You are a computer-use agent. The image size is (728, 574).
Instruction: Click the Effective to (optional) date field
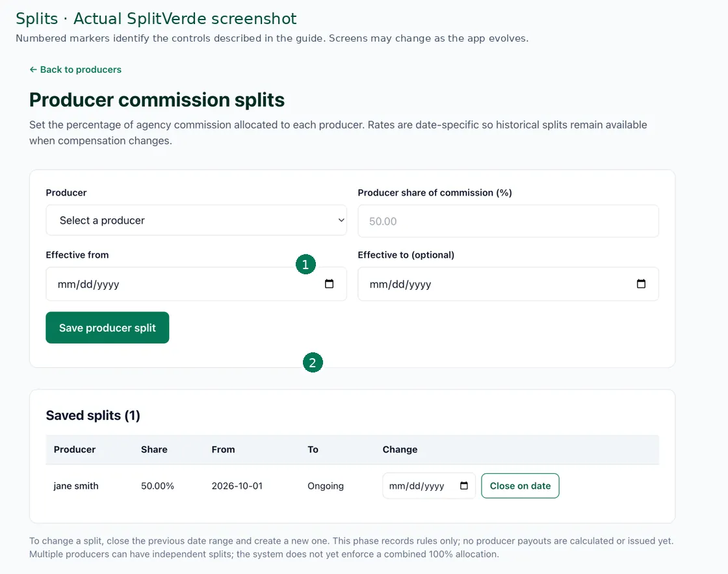click(x=508, y=283)
